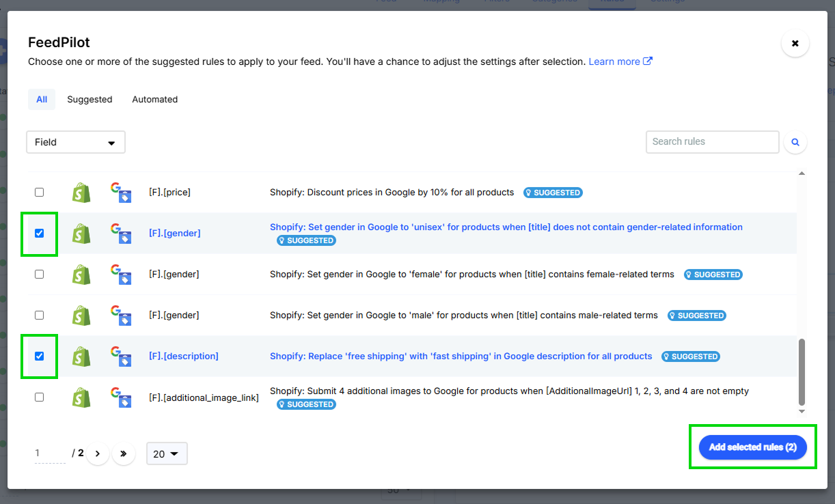The width and height of the screenshot is (835, 504).
Task: Go to next page with single arrow
Action: 98,453
